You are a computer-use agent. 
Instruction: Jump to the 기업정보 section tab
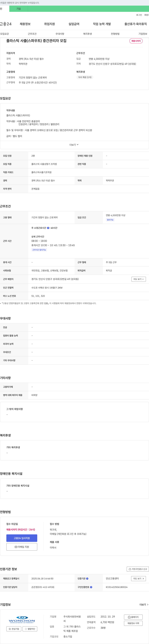click(143, 34)
